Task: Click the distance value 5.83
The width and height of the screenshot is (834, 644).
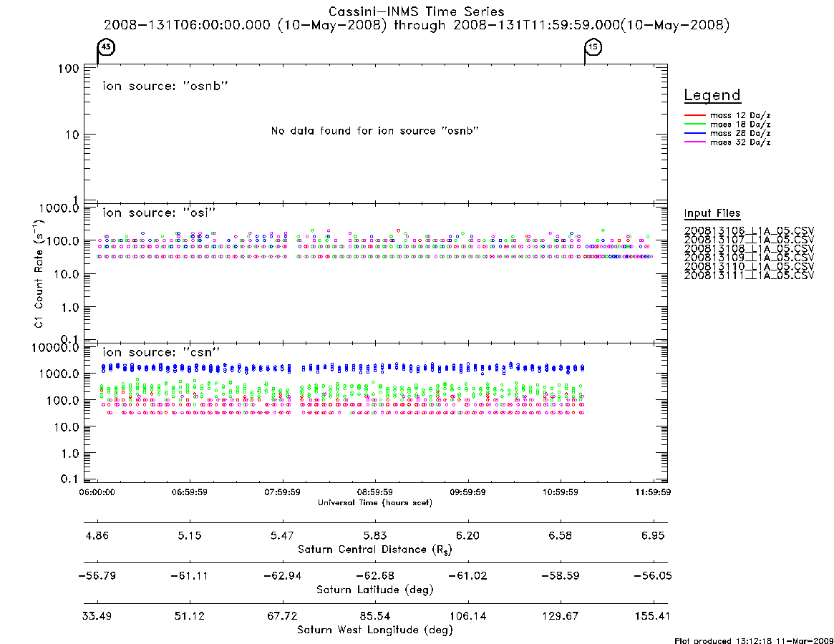Action: 375,535
